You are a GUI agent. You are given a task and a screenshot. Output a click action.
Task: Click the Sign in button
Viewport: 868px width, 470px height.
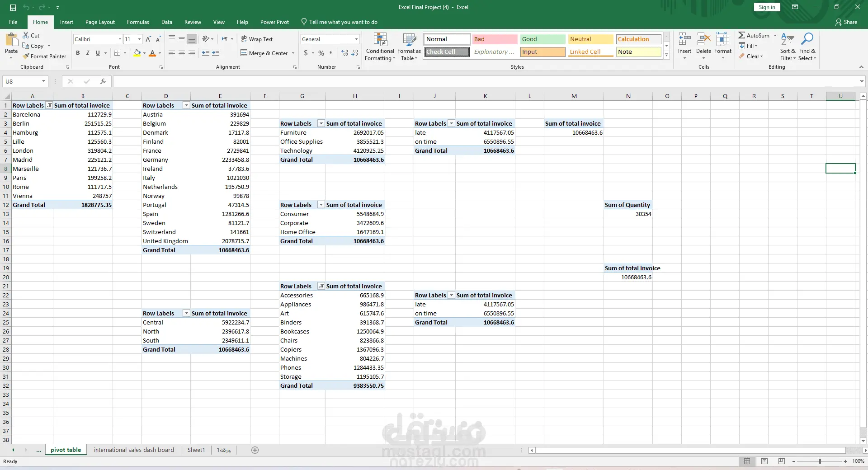coord(767,7)
